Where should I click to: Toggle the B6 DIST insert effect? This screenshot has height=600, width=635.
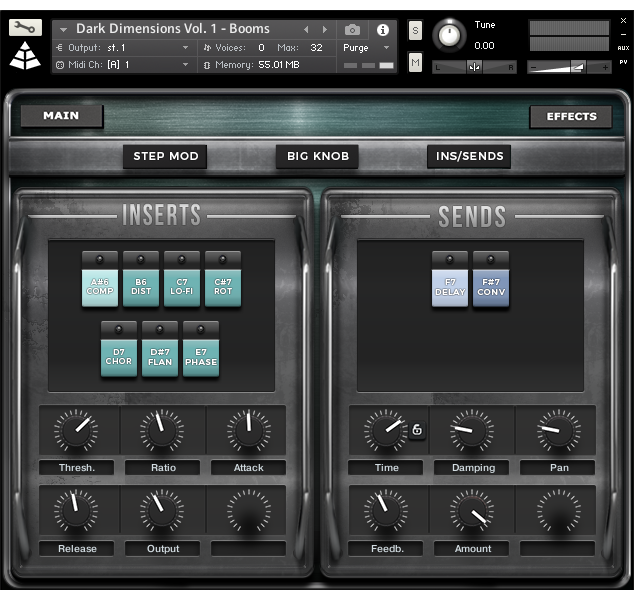[141, 287]
